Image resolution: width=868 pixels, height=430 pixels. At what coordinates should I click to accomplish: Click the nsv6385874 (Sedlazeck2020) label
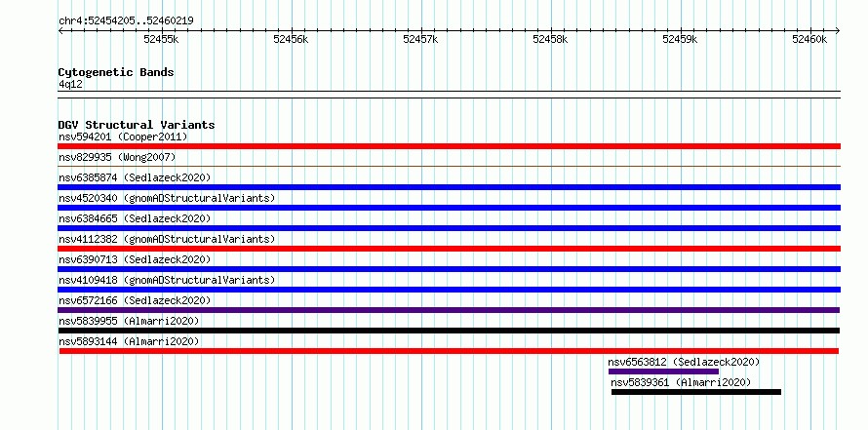click(135, 177)
